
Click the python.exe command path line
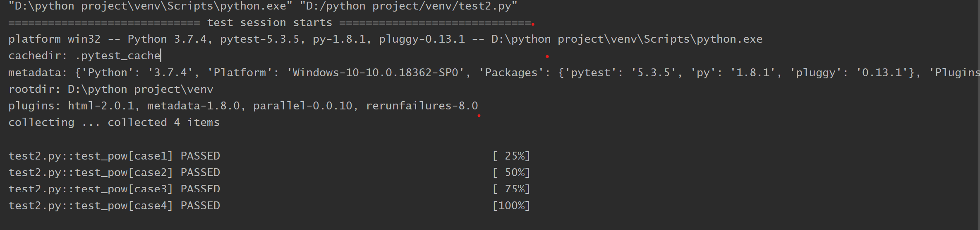(263, 6)
